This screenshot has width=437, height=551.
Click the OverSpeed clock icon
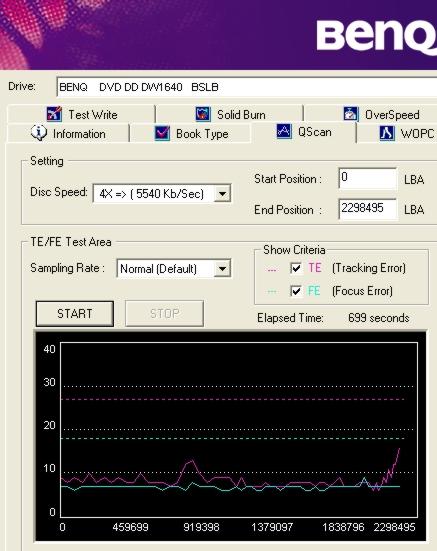[351, 114]
